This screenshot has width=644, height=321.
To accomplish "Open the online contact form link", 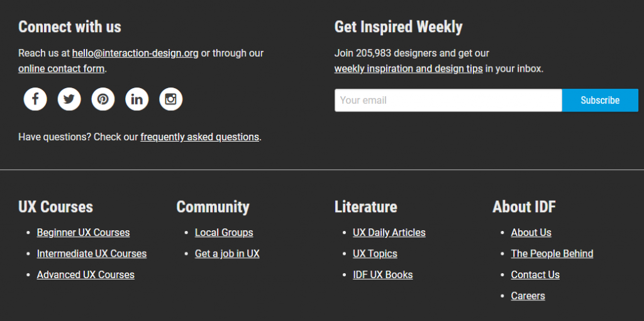I will tap(61, 69).
